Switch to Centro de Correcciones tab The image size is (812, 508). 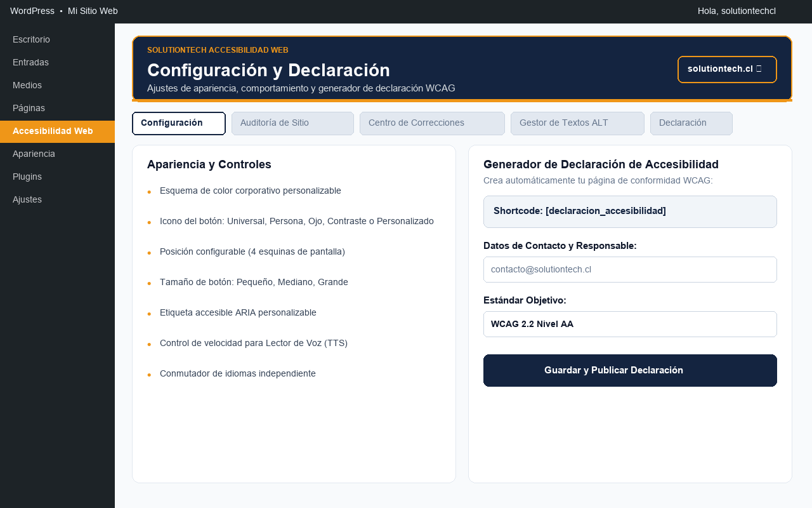pyautogui.click(x=432, y=123)
